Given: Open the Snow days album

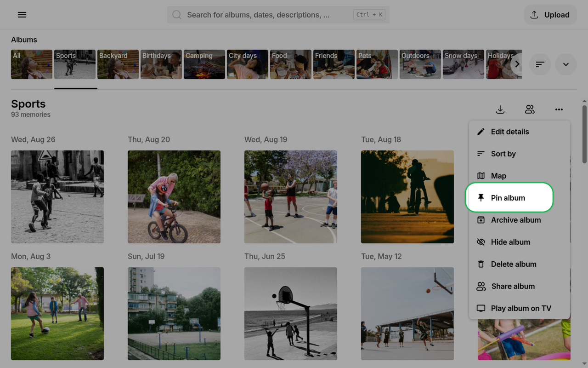Looking at the screenshot, I should 464,64.
